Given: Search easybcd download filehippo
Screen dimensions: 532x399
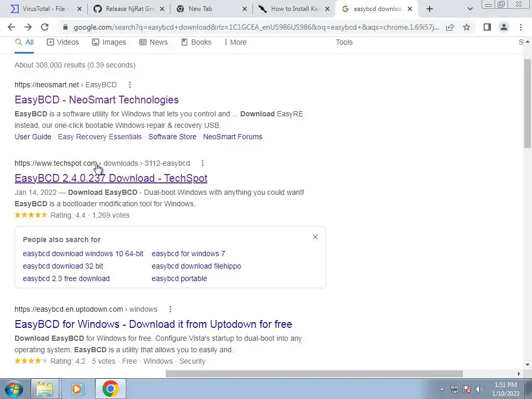Looking at the screenshot, I should tap(196, 267).
